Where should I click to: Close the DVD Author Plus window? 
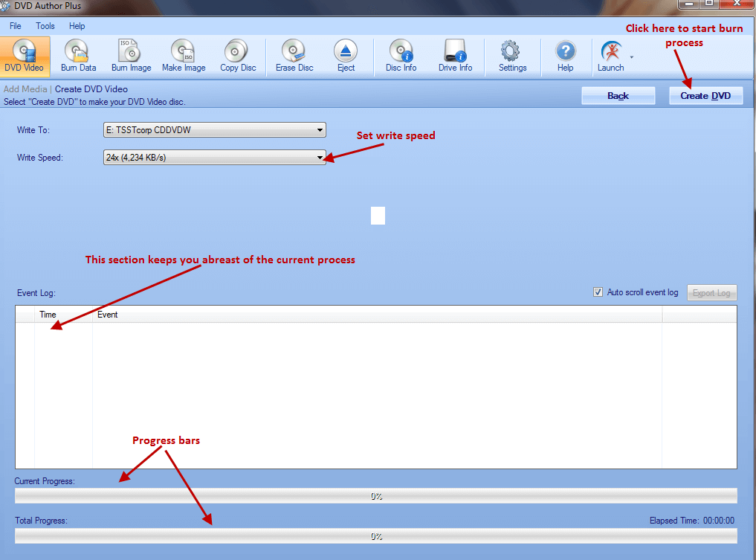(737, 4)
